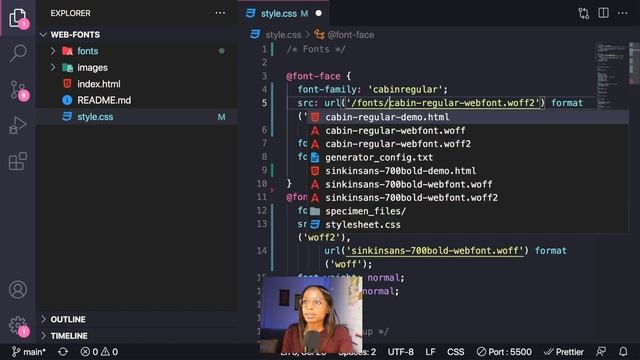The image size is (640, 360).
Task: Click the first @font-face rule text
Action: pos(313,76)
